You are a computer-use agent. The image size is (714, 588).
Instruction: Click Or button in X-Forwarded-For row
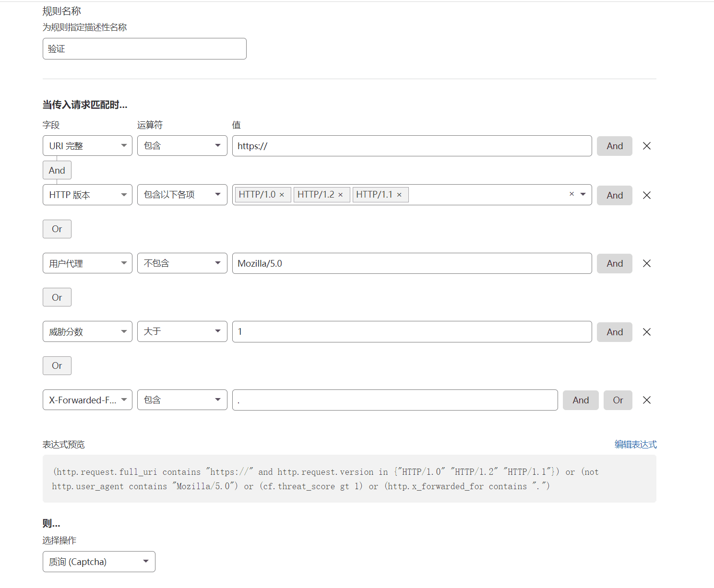[x=618, y=400]
